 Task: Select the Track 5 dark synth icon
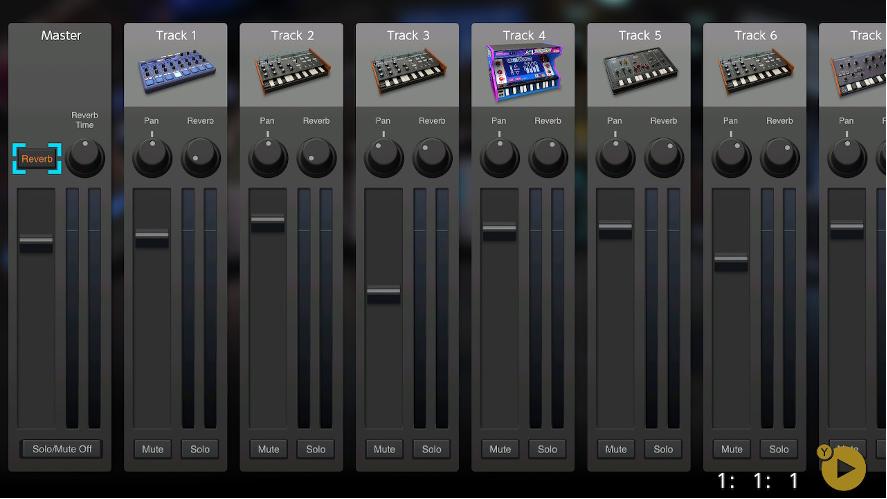[x=639, y=72]
